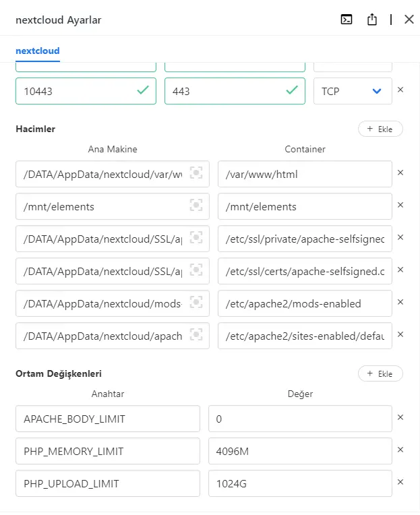
Task: Edit container path /var/www/html field
Action: pyautogui.click(x=305, y=174)
